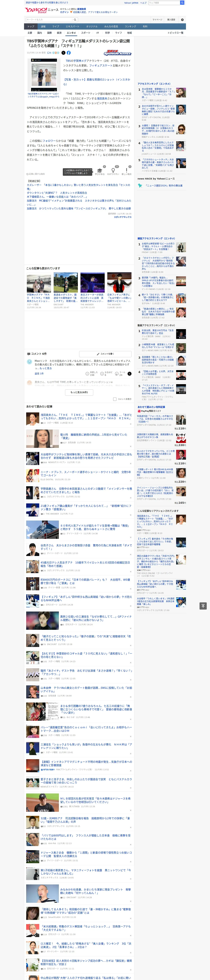Image resolution: width=210 pixels, height=980 pixels.
Task: Click Maoリンク commenter avatar
Action: click(29, 362)
